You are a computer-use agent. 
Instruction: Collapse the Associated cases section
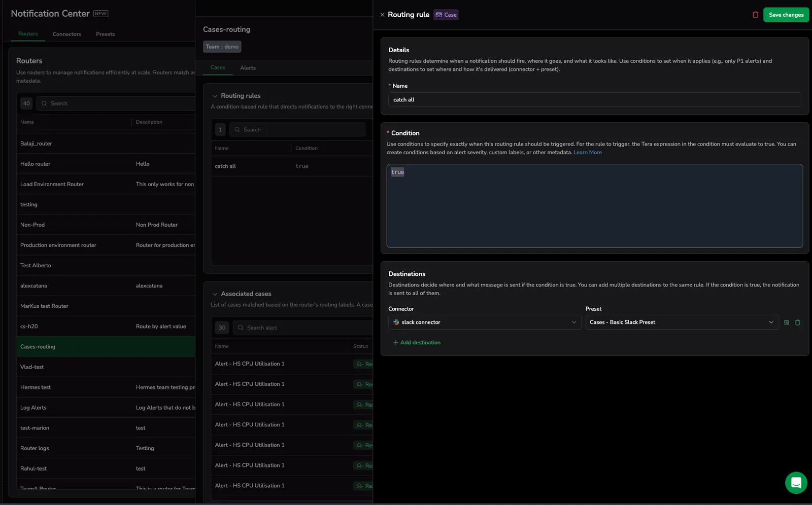click(215, 294)
